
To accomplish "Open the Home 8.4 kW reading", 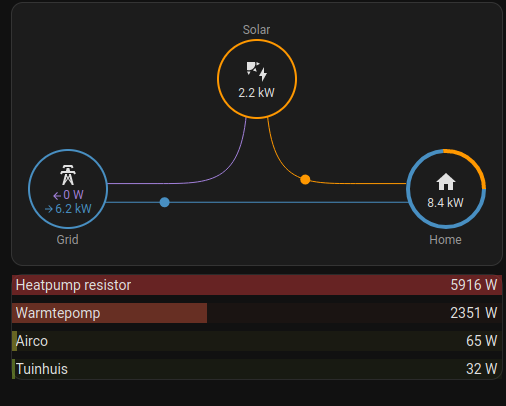I will (x=445, y=203).
